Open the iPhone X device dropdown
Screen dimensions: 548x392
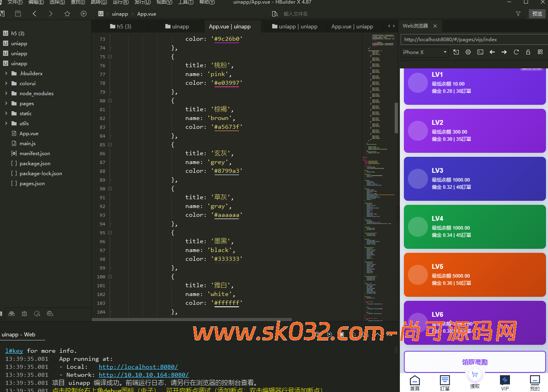(x=424, y=52)
